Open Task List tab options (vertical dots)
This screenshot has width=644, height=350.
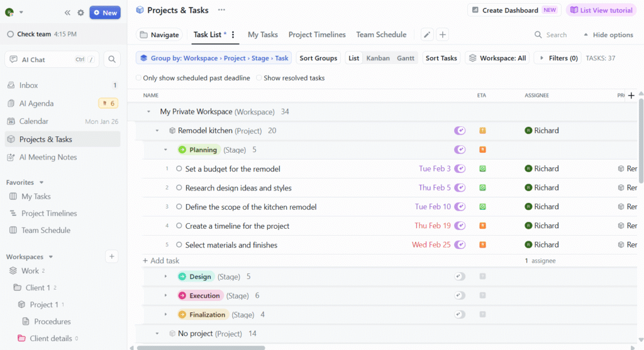point(233,35)
